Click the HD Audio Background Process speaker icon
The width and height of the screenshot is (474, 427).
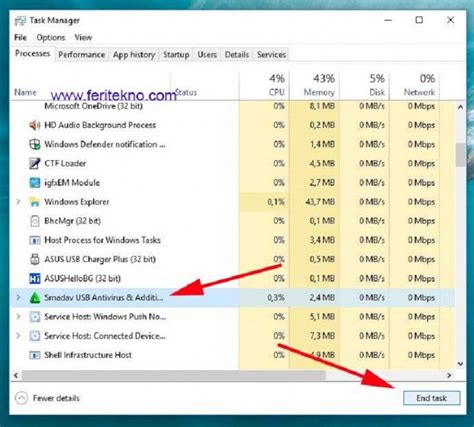click(x=35, y=125)
